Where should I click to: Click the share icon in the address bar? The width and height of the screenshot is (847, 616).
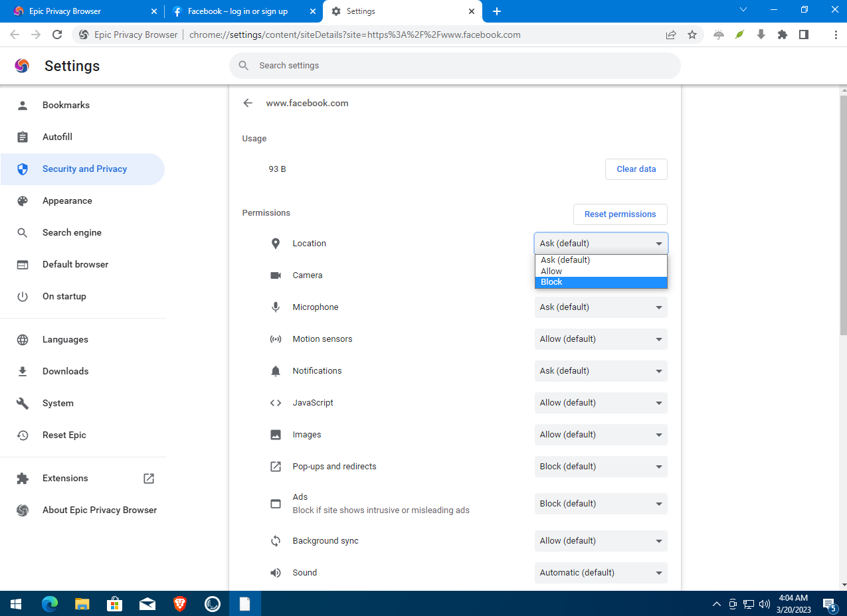[671, 35]
